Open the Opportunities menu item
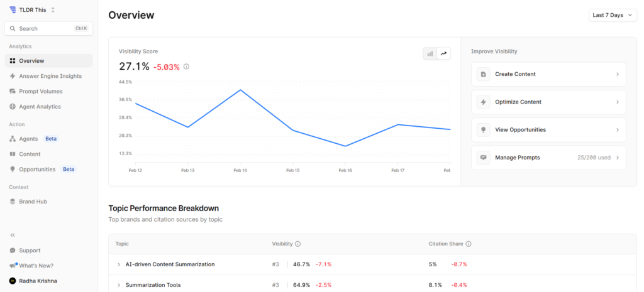Viewport: 644px width, 292px height. click(37, 170)
